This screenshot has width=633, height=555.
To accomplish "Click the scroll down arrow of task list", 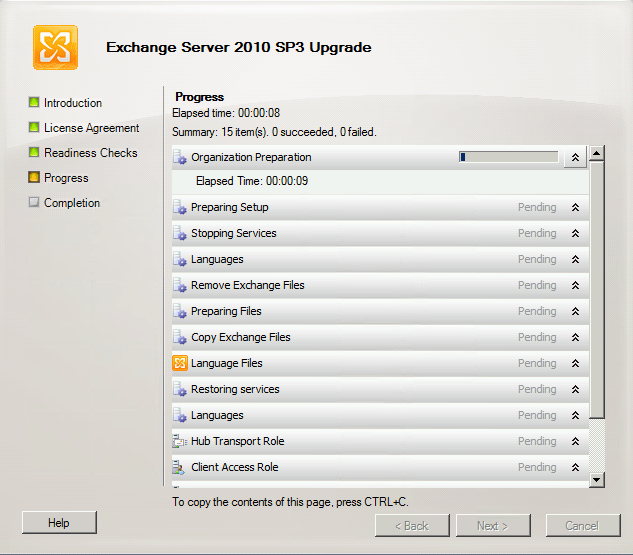I will [x=597, y=480].
